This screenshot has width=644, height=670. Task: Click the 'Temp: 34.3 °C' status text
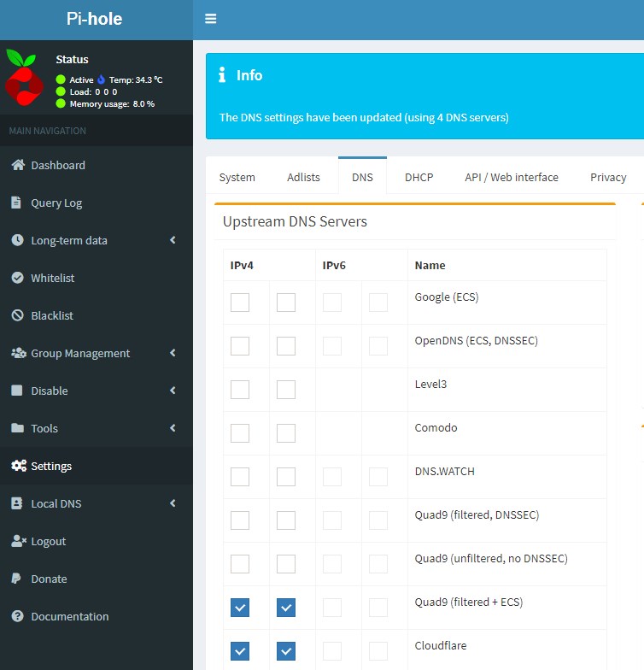tap(136, 80)
